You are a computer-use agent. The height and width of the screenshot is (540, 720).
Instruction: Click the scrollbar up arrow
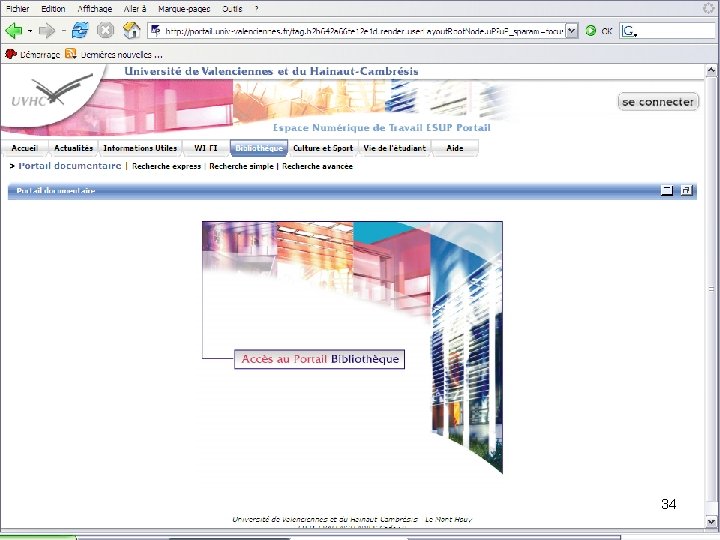pos(711,70)
